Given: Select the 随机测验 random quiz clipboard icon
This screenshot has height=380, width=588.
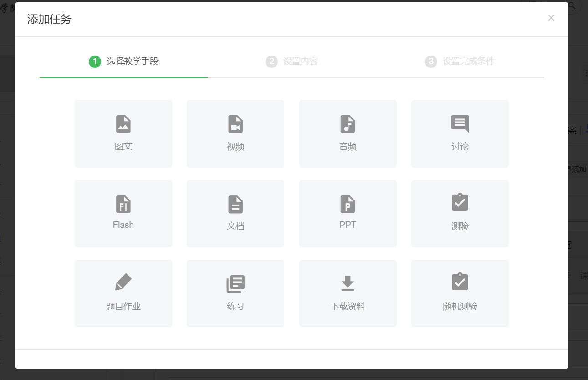Looking at the screenshot, I should pos(460,282).
